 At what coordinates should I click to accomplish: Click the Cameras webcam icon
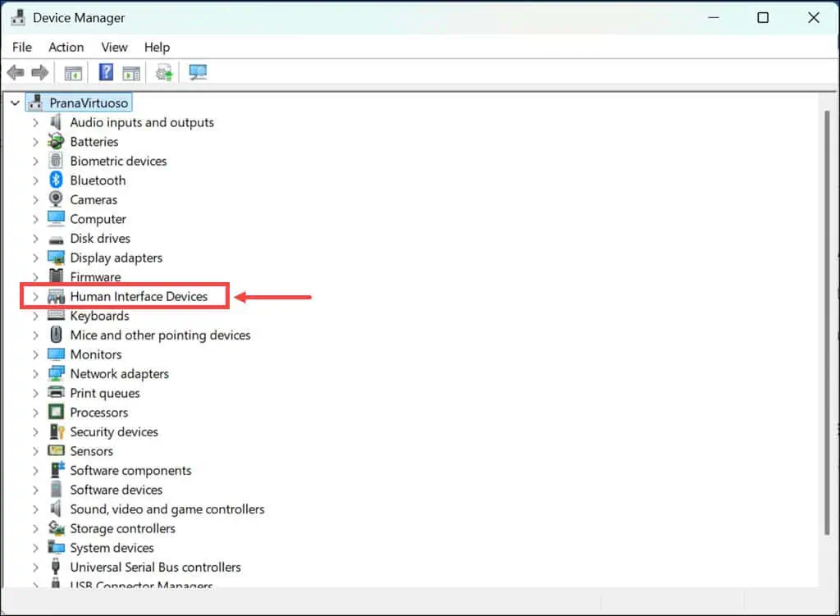point(56,199)
